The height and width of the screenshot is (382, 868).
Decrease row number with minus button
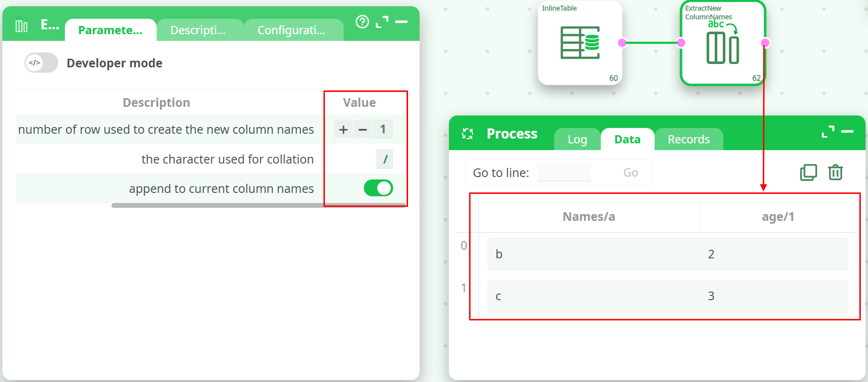point(363,129)
